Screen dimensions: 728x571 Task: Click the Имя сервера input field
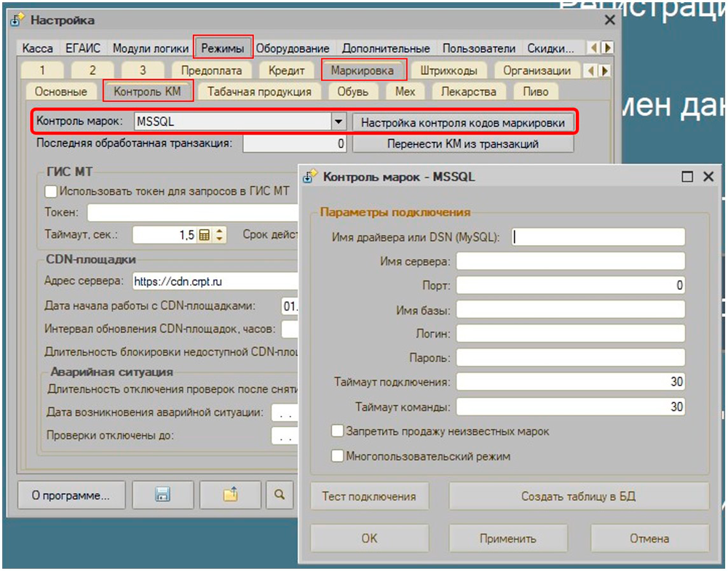[x=571, y=261]
